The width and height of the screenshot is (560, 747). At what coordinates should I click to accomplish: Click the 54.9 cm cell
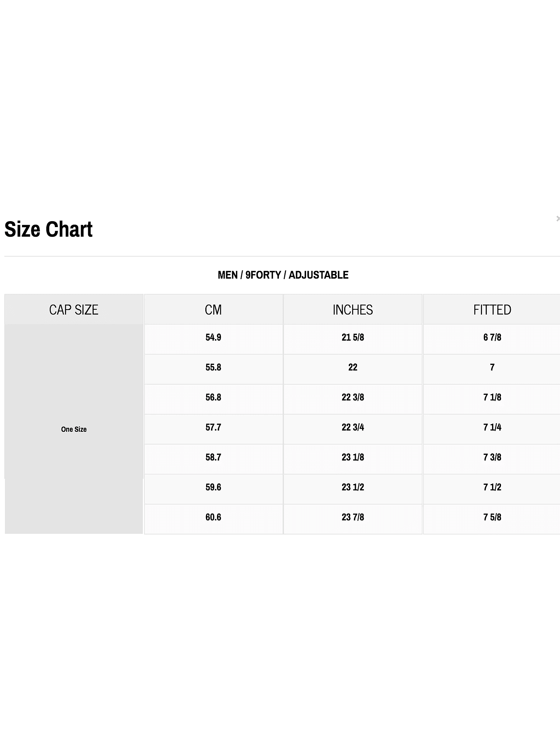[x=213, y=338]
